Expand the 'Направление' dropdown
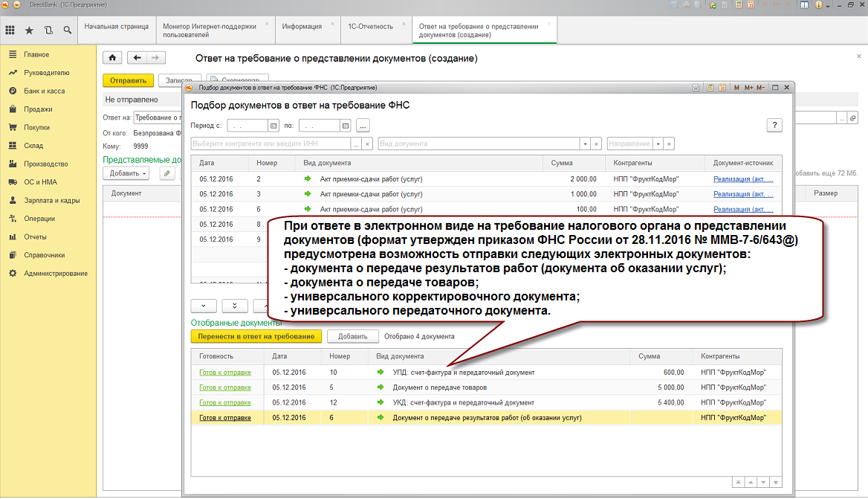The height and width of the screenshot is (499, 868). (657, 144)
